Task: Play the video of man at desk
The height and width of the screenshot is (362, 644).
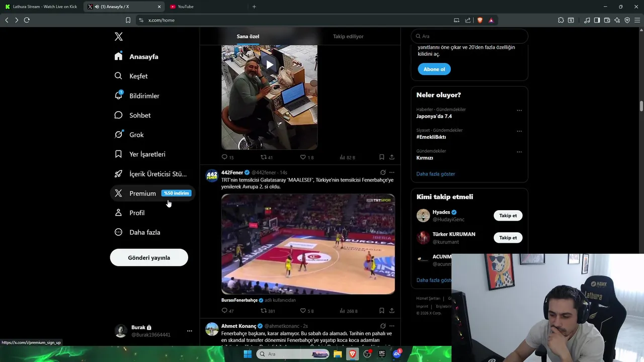Action: [270, 64]
